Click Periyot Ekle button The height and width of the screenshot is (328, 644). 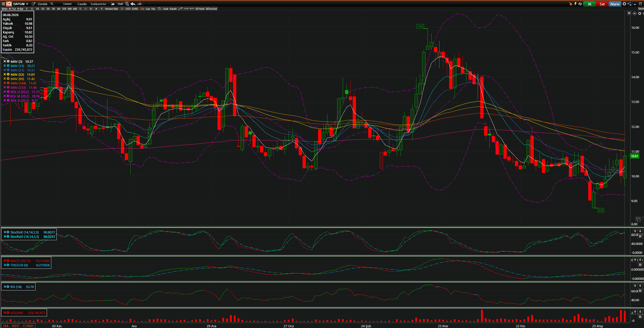coord(111,9)
